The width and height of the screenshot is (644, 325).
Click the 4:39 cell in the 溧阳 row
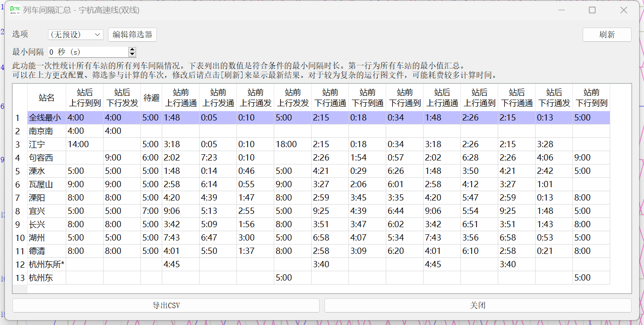pyautogui.click(x=218, y=198)
